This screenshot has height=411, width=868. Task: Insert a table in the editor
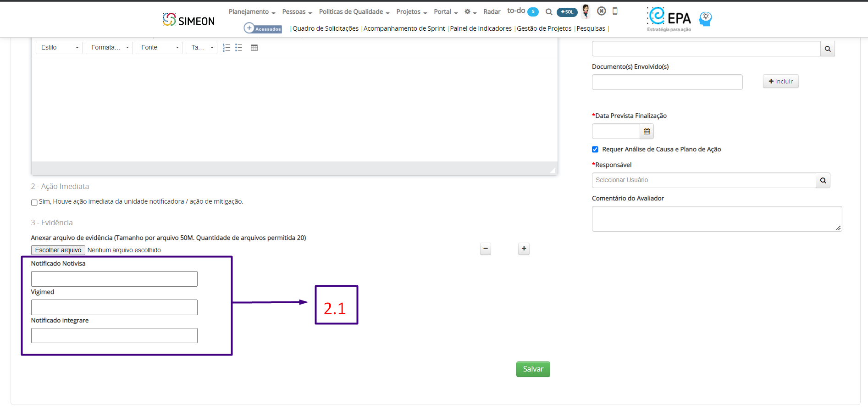(x=254, y=48)
